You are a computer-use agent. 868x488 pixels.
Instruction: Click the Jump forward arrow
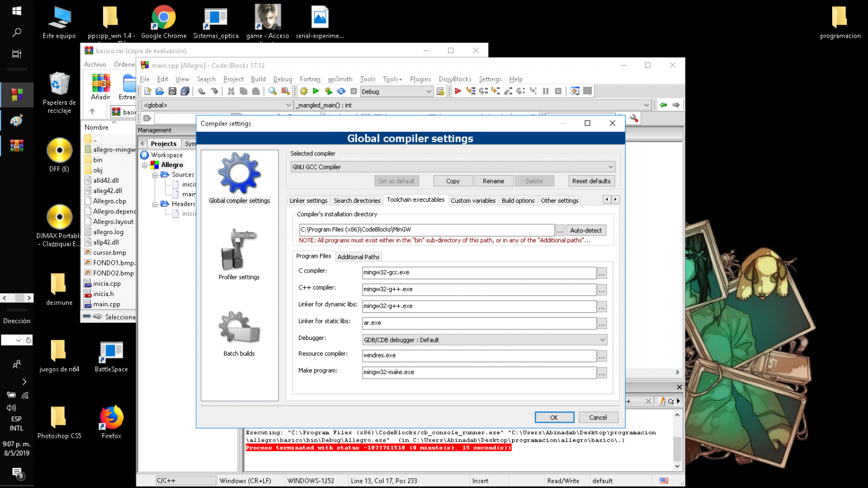click(676, 105)
